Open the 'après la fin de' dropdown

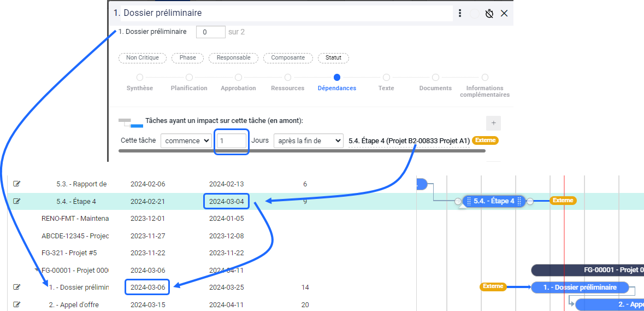click(x=308, y=140)
